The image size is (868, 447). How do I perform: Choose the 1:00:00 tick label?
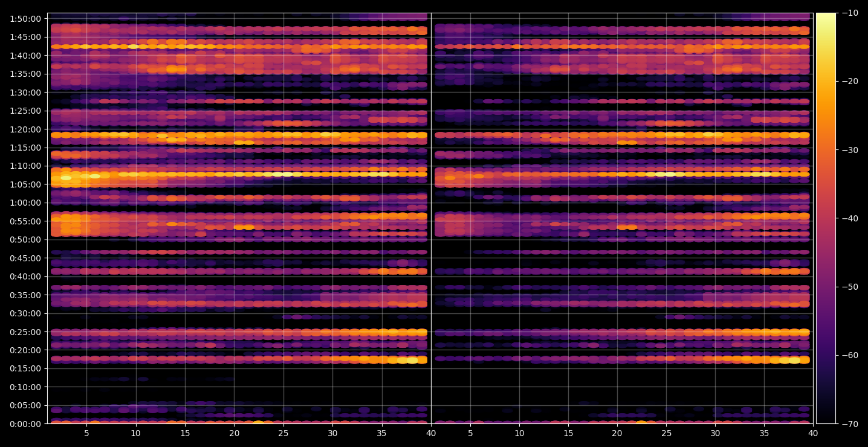tap(25, 203)
